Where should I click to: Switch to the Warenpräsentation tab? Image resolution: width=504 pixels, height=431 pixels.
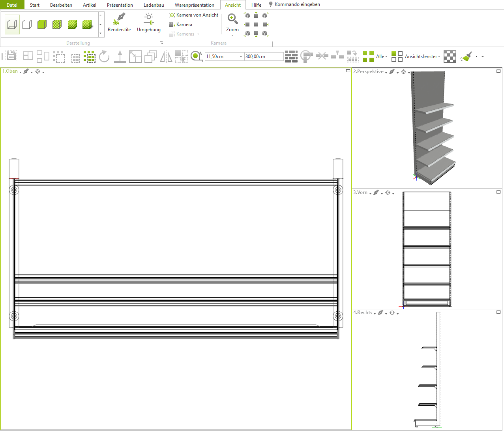pos(194,5)
